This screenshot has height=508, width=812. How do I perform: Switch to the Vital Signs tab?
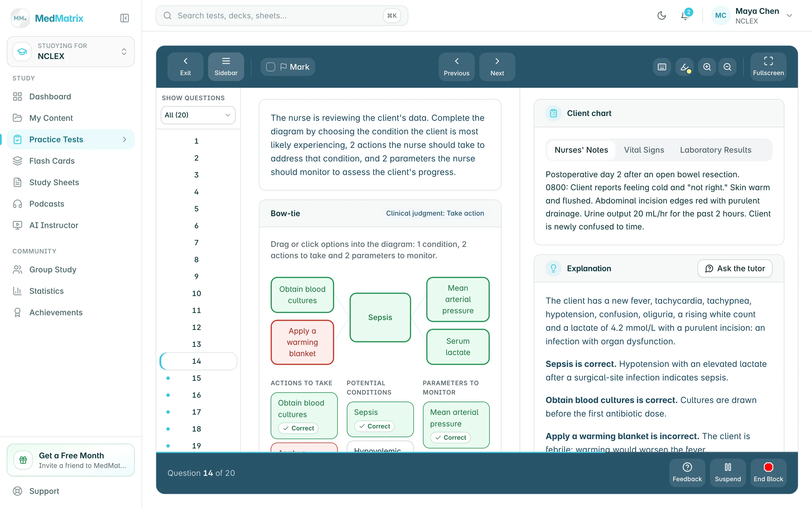tap(644, 150)
